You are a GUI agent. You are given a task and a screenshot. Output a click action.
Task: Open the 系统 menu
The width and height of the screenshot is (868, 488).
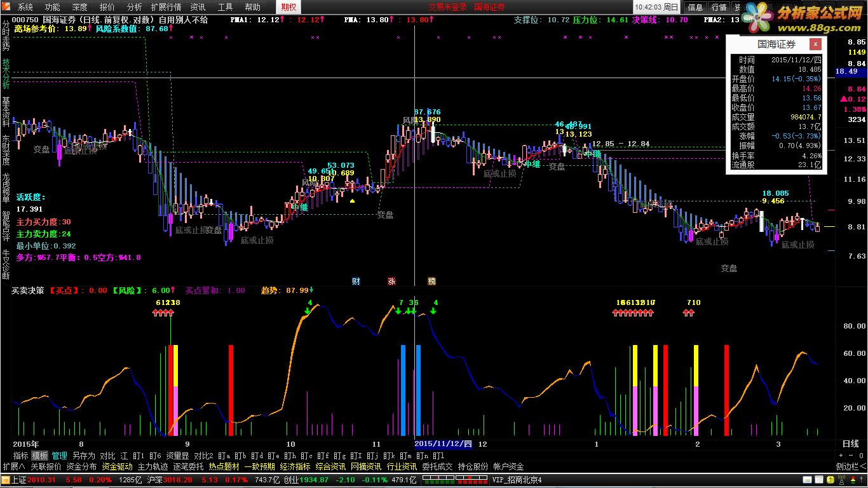25,7
